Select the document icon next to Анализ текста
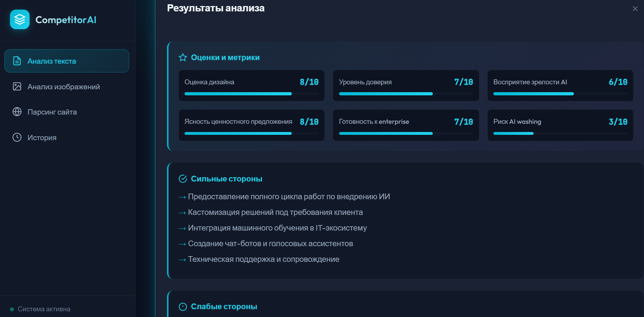This screenshot has width=644, height=317. coord(17,60)
